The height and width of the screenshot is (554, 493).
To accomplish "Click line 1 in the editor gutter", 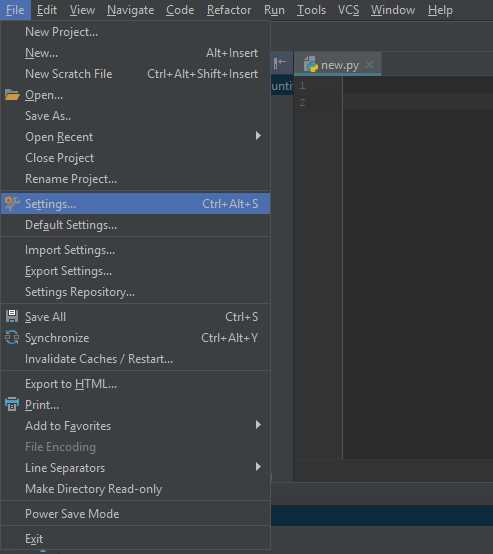I will 303,85.
